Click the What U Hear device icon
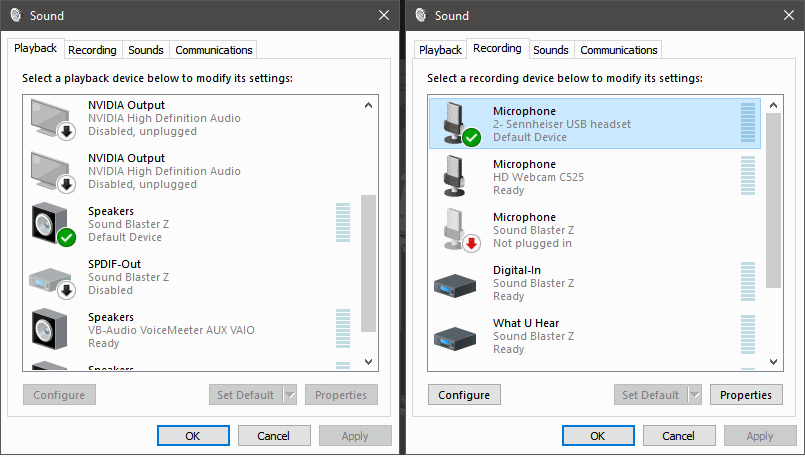This screenshot has height=457, width=805. click(x=457, y=336)
